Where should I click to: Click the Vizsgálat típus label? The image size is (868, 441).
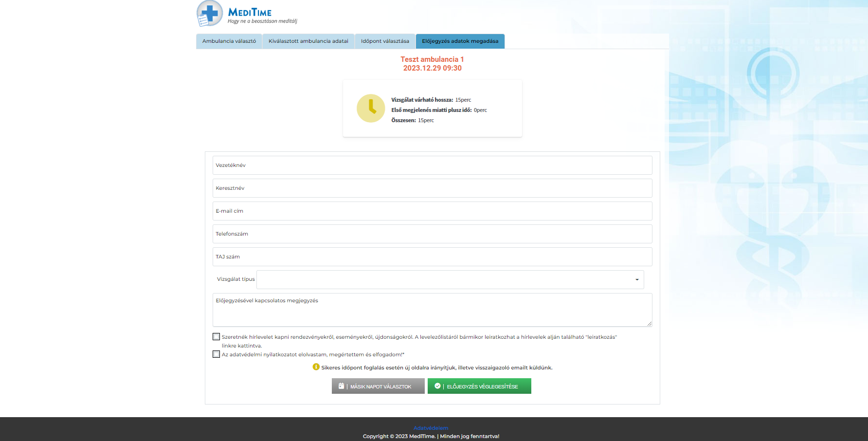pos(235,279)
